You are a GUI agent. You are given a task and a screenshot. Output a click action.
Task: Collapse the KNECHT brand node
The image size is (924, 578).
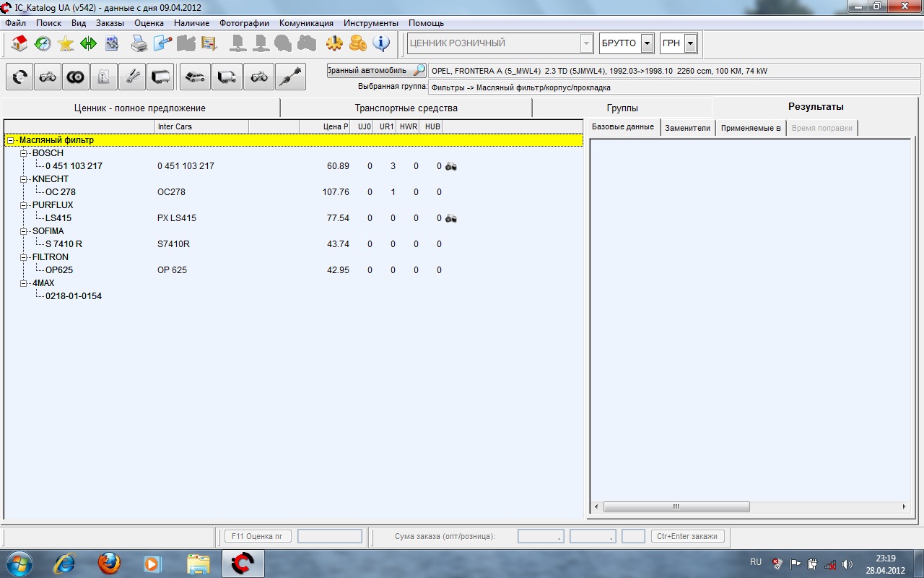coord(24,179)
